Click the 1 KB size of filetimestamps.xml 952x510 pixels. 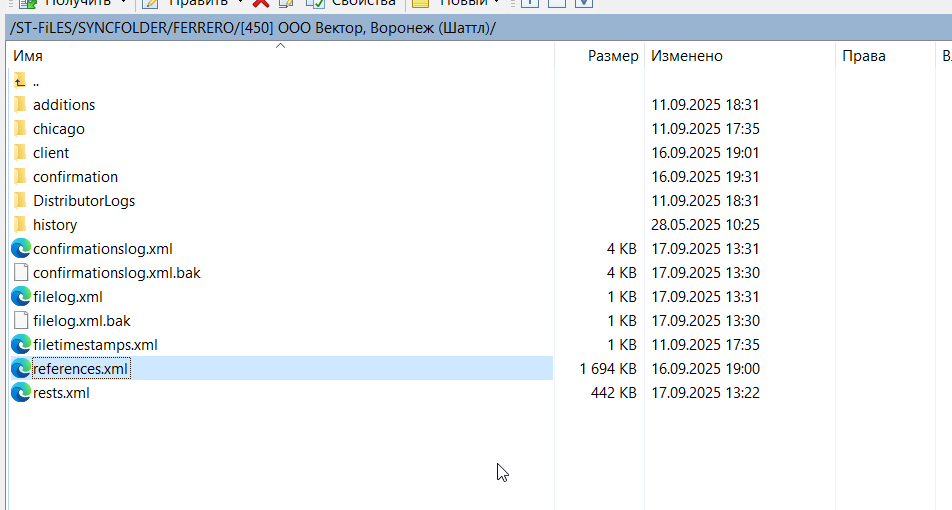coord(622,344)
